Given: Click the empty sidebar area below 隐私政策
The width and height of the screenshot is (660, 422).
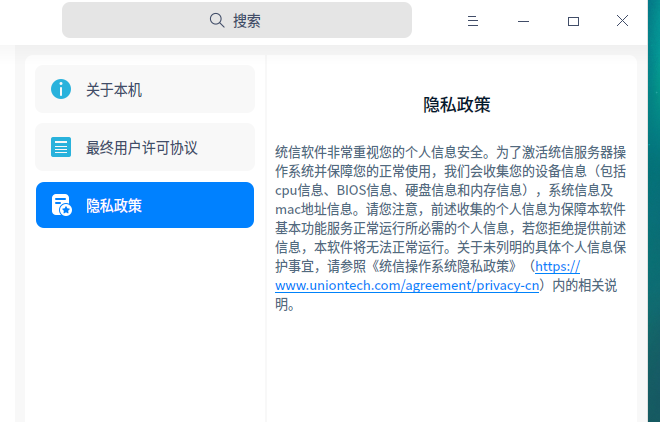Looking at the screenshot, I should coord(145,320).
